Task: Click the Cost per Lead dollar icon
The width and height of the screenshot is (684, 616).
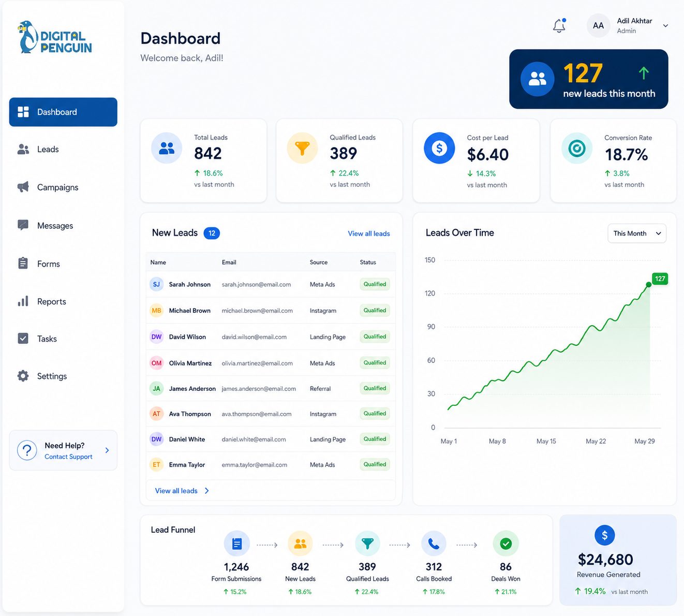Action: [x=439, y=148]
